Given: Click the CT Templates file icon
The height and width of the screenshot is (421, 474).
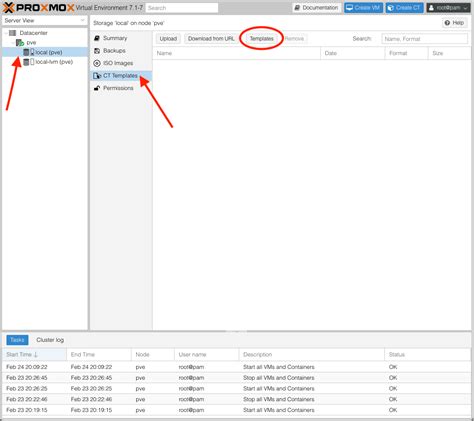Looking at the screenshot, I should pos(97,76).
